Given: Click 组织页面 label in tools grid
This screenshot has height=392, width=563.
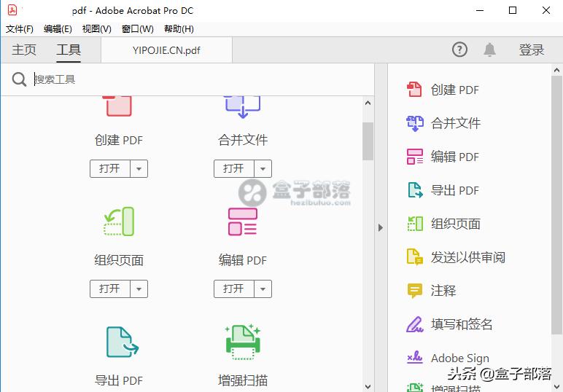Looking at the screenshot, I should point(119,260).
